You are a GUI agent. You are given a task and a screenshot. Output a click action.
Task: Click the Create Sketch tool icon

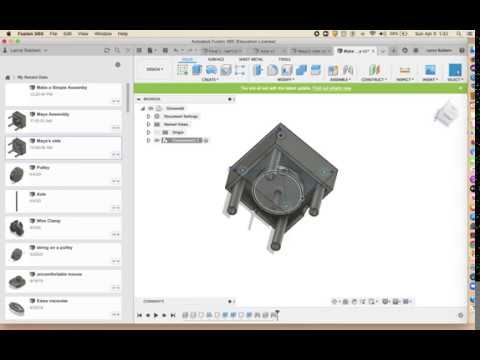click(x=183, y=70)
